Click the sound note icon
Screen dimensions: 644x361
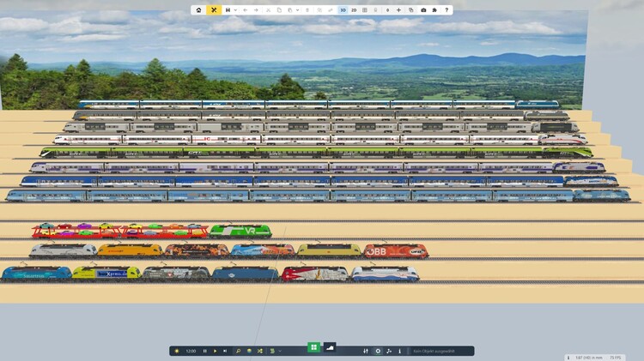pyautogui.click(x=389, y=352)
